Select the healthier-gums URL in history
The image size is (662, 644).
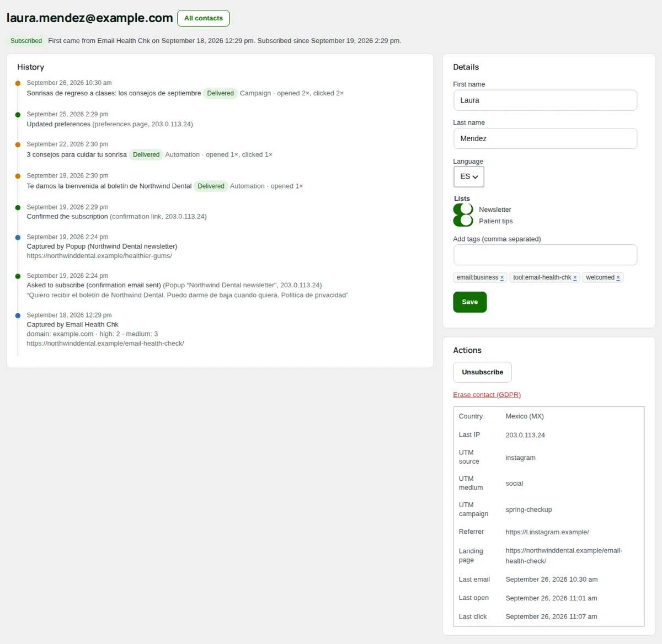[99, 256]
